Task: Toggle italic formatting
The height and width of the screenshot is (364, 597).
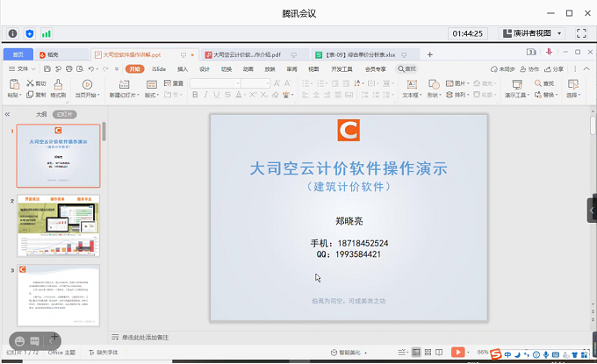Action: [205, 95]
